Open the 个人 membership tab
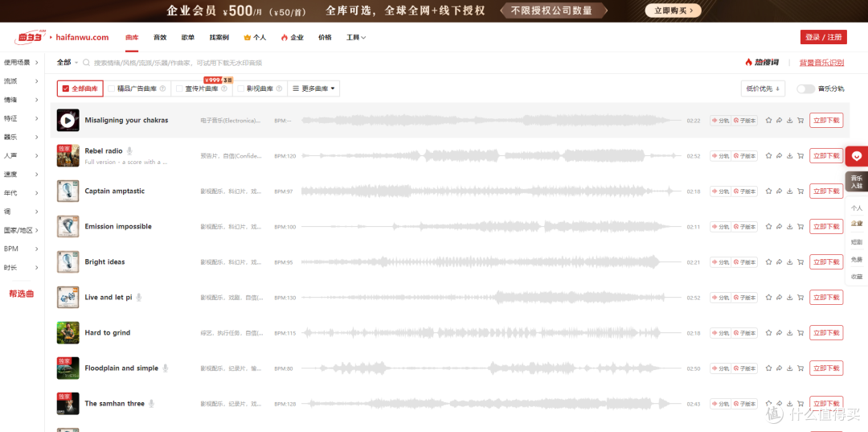Screen dimensions: 868x432 [x=256, y=38]
